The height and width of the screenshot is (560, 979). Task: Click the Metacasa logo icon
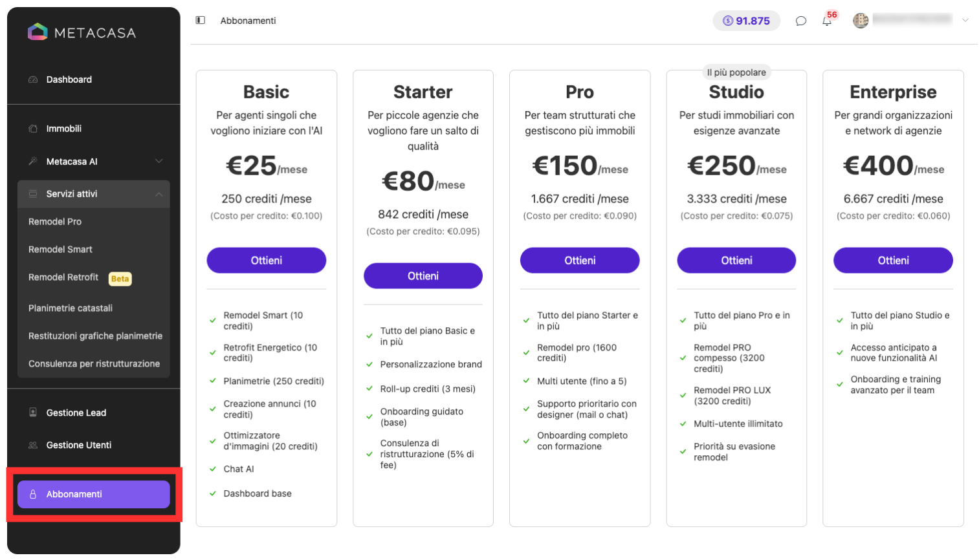tap(38, 32)
